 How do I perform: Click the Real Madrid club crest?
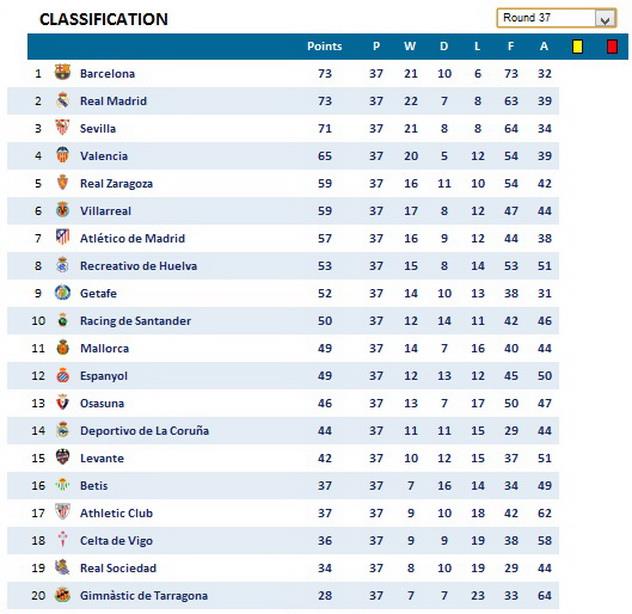click(x=62, y=101)
